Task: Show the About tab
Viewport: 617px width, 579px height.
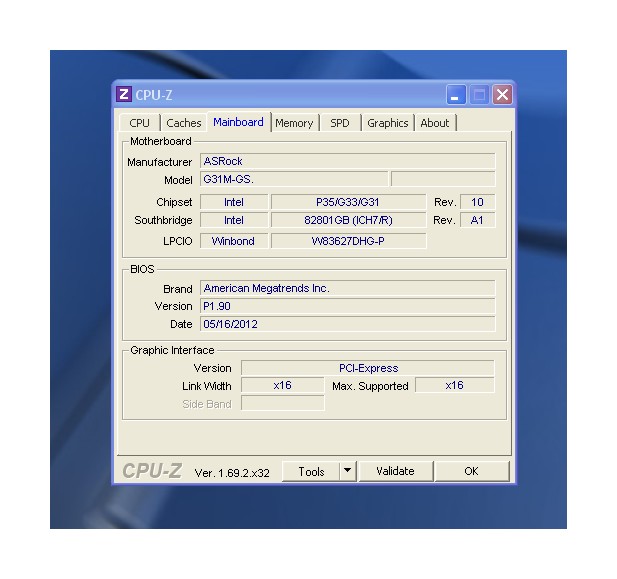Action: (434, 123)
